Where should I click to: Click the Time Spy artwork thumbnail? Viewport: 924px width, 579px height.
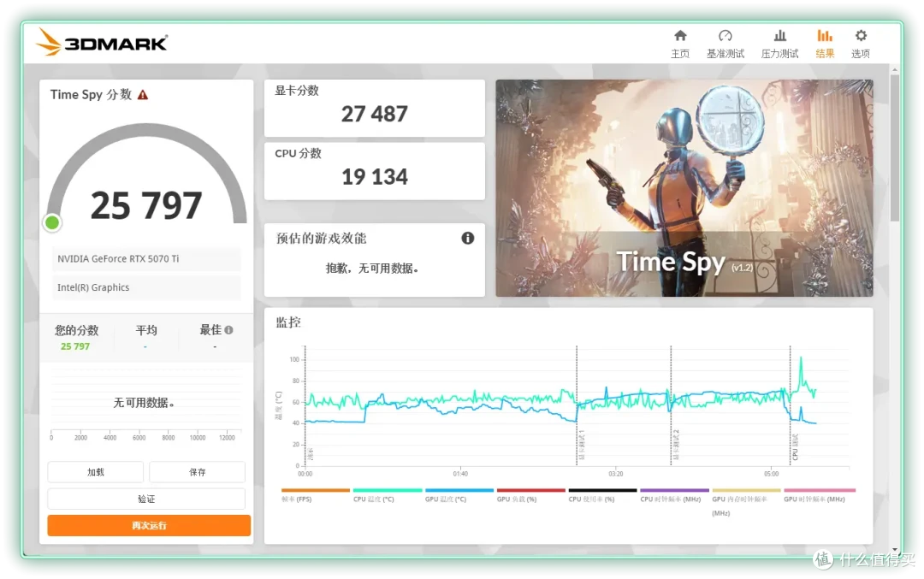click(684, 188)
